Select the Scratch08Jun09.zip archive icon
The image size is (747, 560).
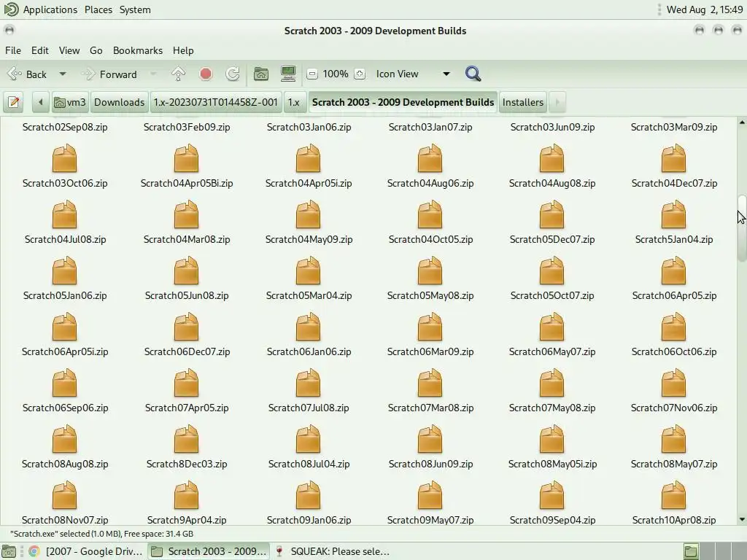click(x=430, y=439)
